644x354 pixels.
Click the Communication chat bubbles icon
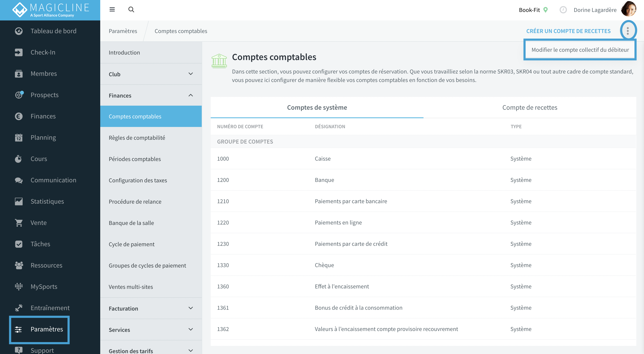[x=19, y=180]
